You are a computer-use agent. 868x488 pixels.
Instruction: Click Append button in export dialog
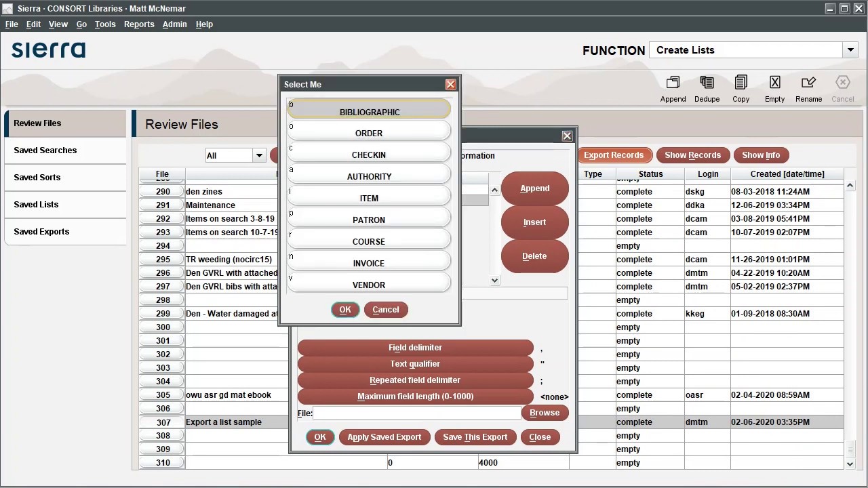[535, 188]
